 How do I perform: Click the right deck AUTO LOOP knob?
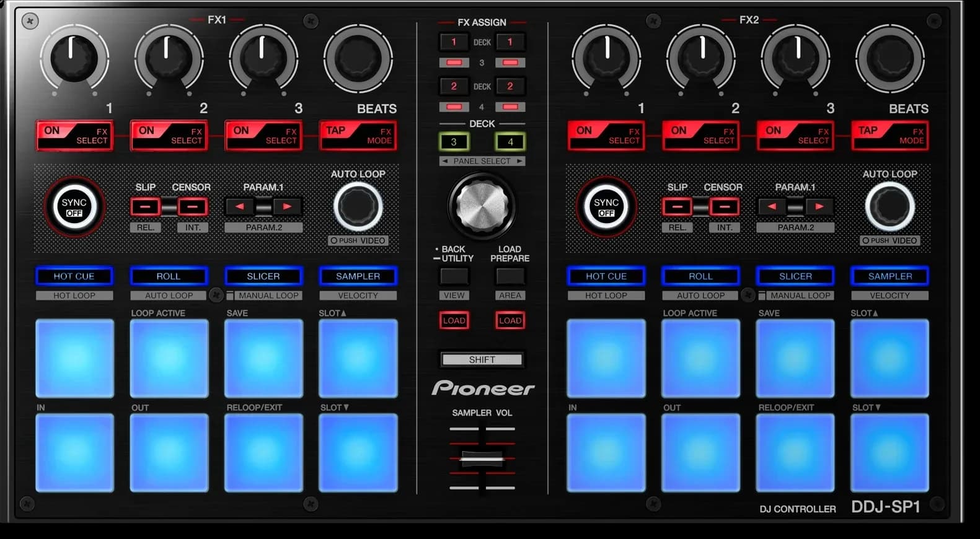(890, 207)
